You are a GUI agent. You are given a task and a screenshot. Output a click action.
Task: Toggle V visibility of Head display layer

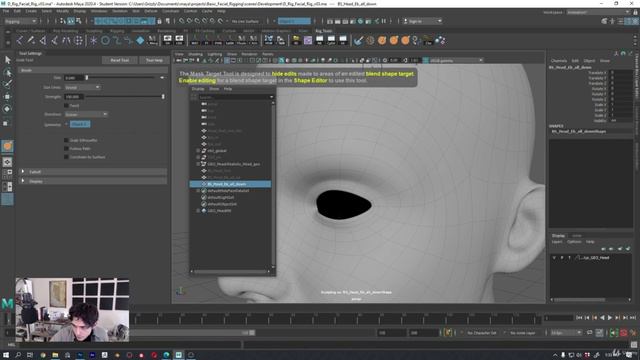(x=554, y=258)
